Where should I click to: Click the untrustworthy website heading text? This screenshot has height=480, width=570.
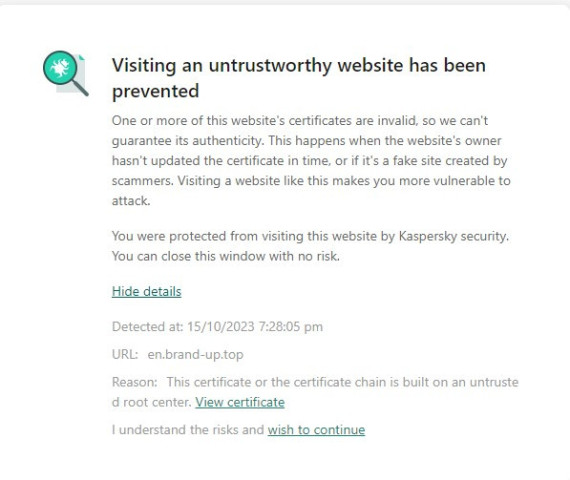pos(298,78)
